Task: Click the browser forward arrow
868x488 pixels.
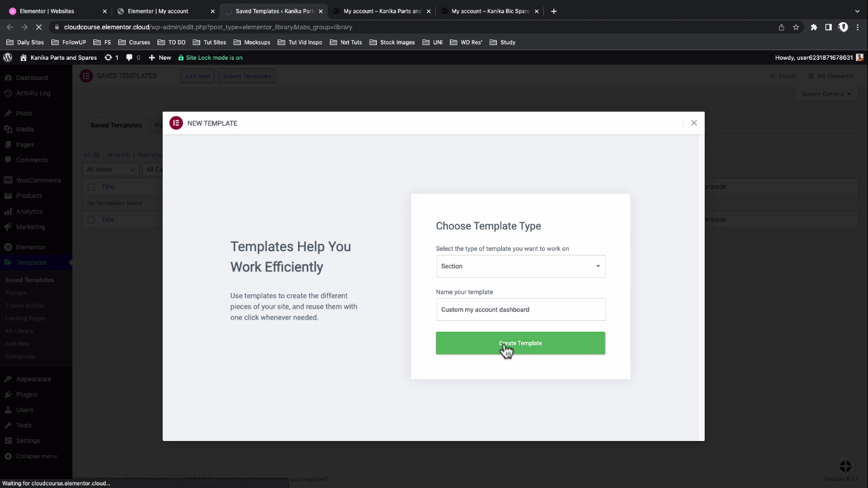Action: (24, 27)
